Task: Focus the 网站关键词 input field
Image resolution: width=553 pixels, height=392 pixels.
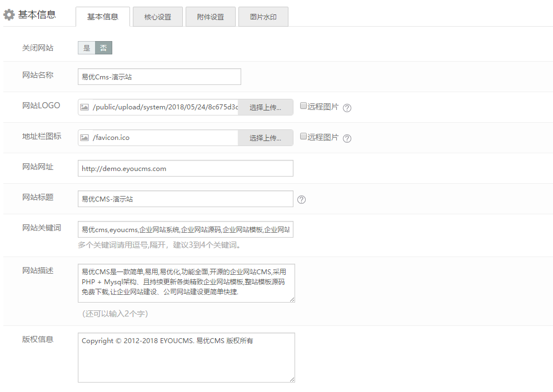Action: click(186, 229)
